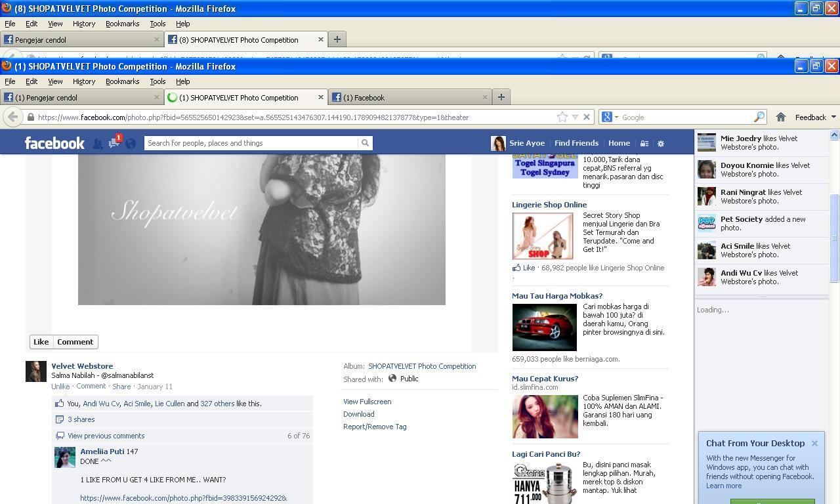This screenshot has height=504, width=840.
Task: Open the search engine selector dropdown
Action: 609,117
